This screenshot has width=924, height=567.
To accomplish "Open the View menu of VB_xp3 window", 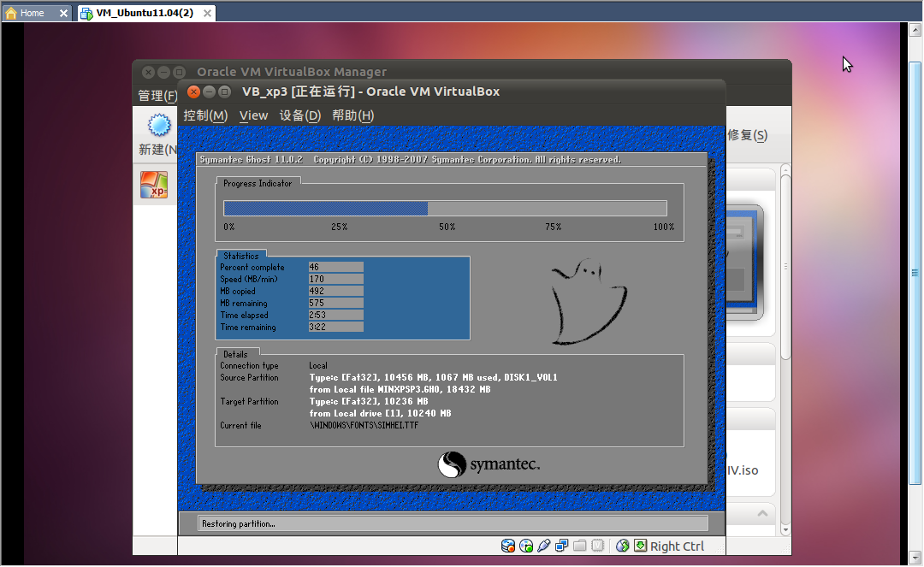I will 253,115.
